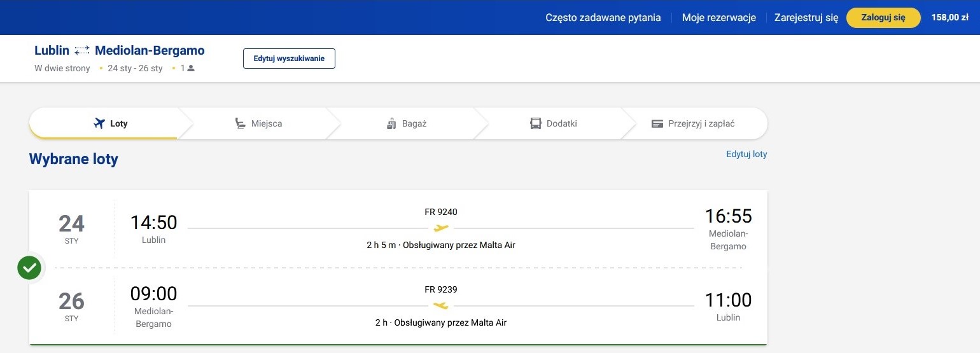Click the Zarejestruj się link

(806, 18)
